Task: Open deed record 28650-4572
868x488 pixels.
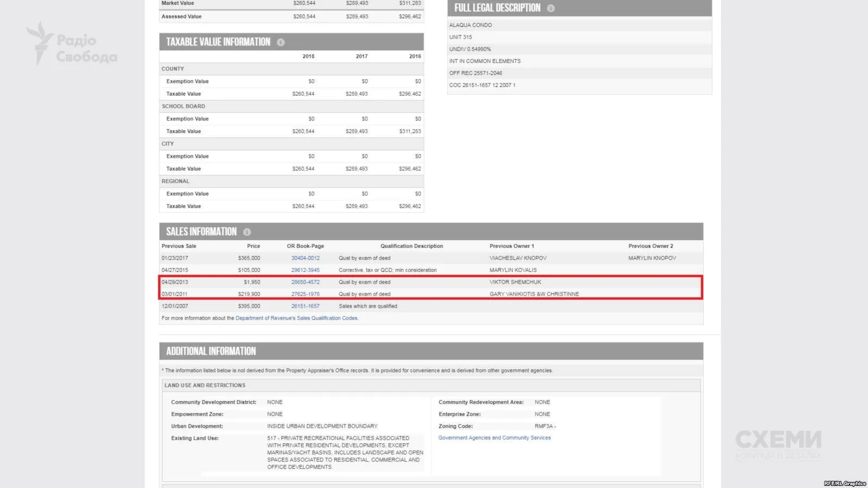Action: tap(305, 282)
